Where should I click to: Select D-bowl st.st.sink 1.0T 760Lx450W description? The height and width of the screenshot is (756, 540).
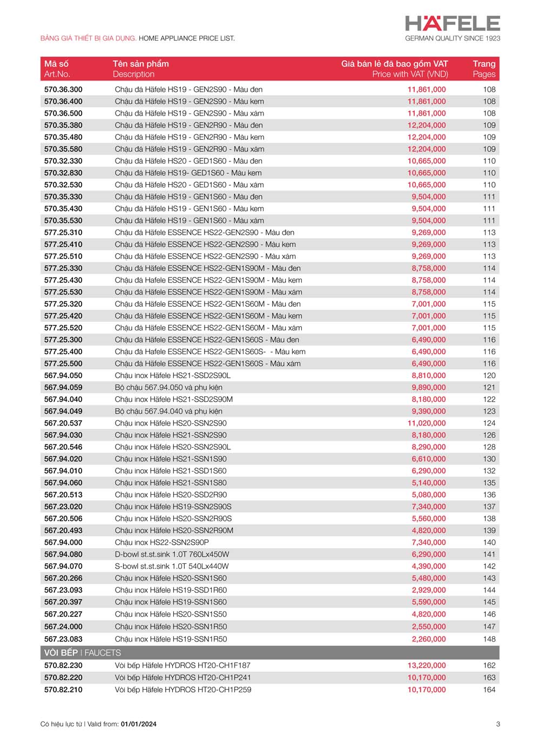pos(172,555)
